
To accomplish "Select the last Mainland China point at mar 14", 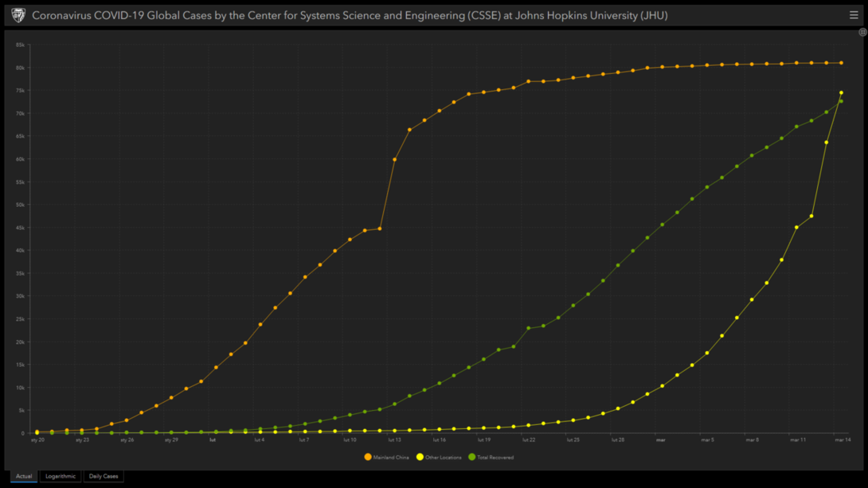I will click(x=842, y=63).
